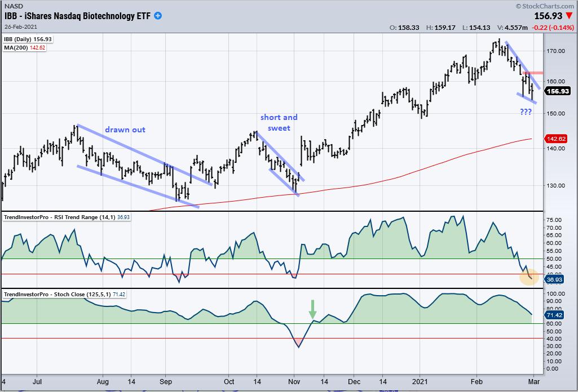The height and width of the screenshot is (392, 578).
Task: Click the 2021 label on the date axis
Action: [x=421, y=381]
